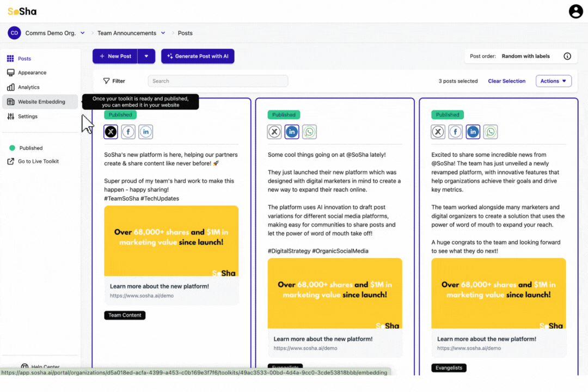Click the #DigitalStrategy #OrganicSocialMedia hashtags
This screenshot has height=392, width=588.
pos(318,251)
